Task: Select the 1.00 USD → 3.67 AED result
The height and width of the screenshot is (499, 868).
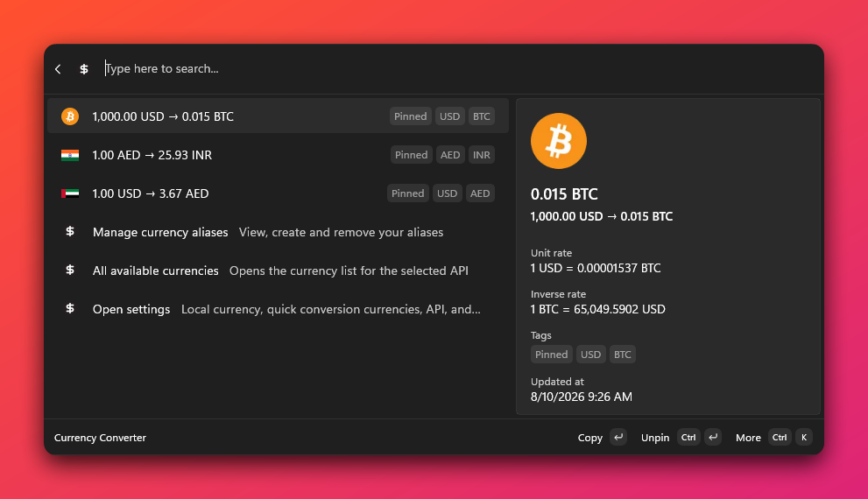Action: click(x=278, y=193)
